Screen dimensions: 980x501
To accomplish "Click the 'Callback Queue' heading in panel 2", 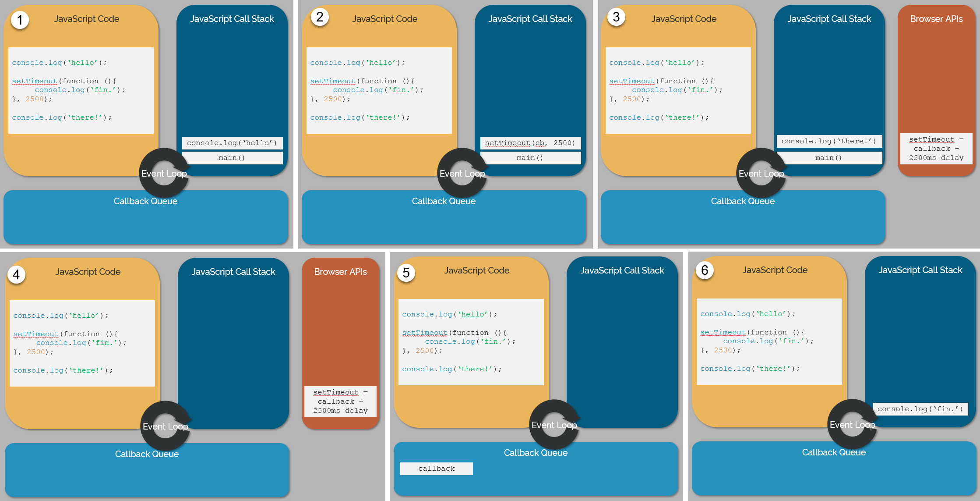I will pyautogui.click(x=444, y=201).
